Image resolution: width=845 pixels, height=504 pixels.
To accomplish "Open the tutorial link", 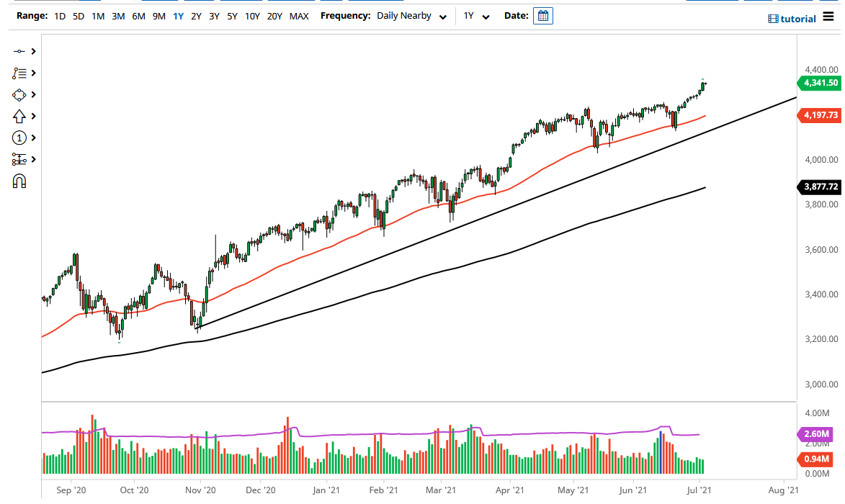I will pos(797,18).
